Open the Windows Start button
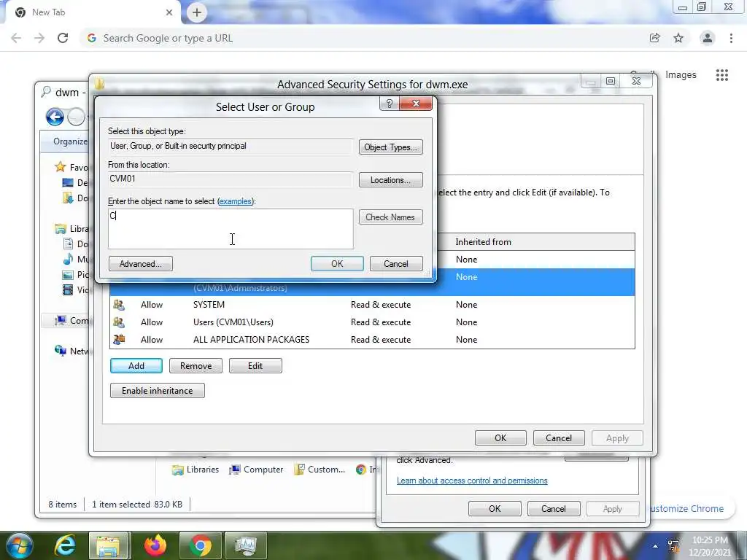 point(19,545)
